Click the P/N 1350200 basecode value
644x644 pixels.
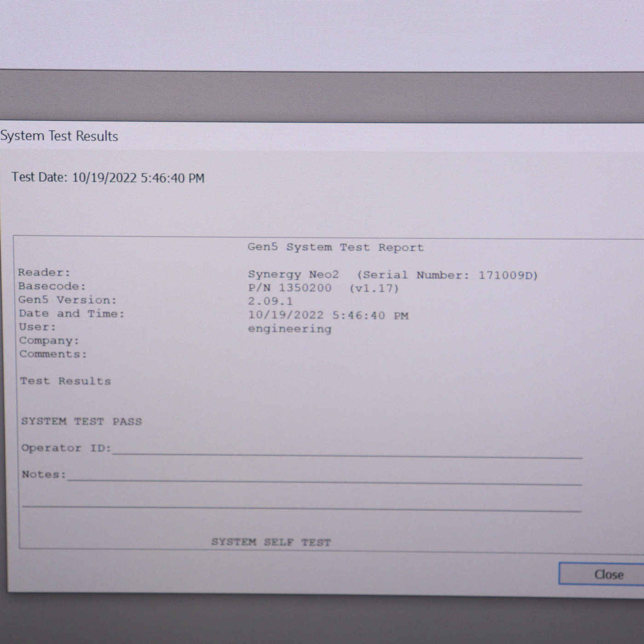[290, 288]
